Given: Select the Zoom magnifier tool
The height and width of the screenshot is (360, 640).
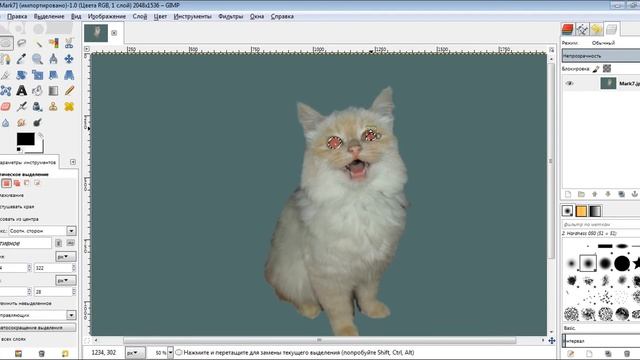Looking at the screenshot, I should pyautogui.click(x=38, y=59).
